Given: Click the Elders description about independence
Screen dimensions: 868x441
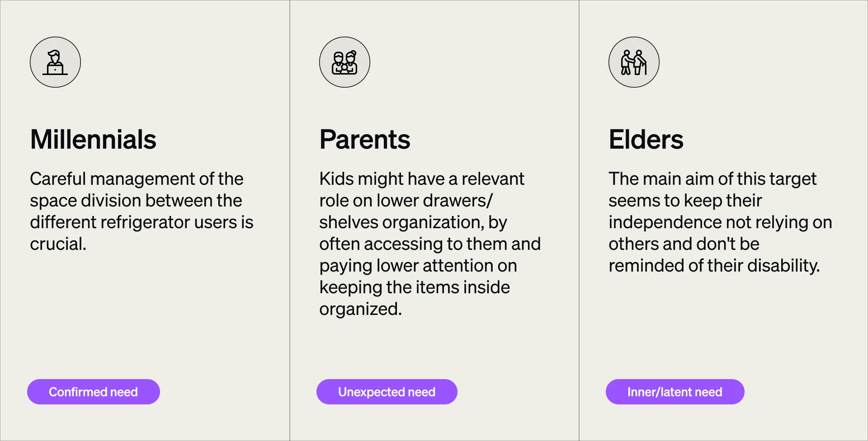Looking at the screenshot, I should pyautogui.click(x=720, y=222).
